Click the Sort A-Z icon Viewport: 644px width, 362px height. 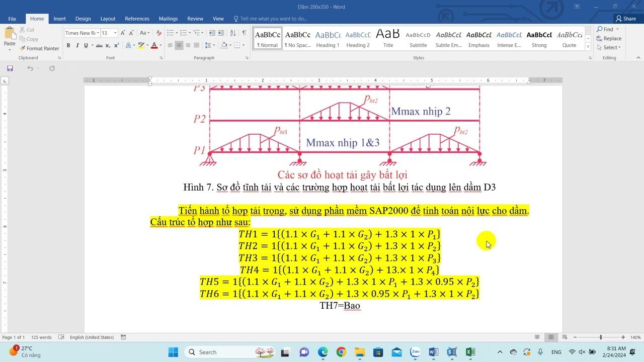(x=232, y=33)
